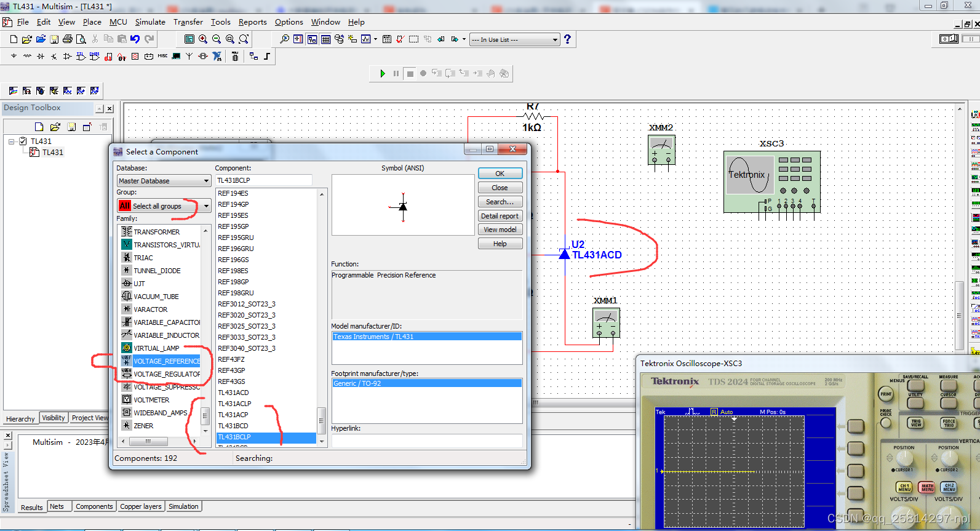Place a basic resistor component
This screenshot has height=531, width=980.
tap(27, 56)
